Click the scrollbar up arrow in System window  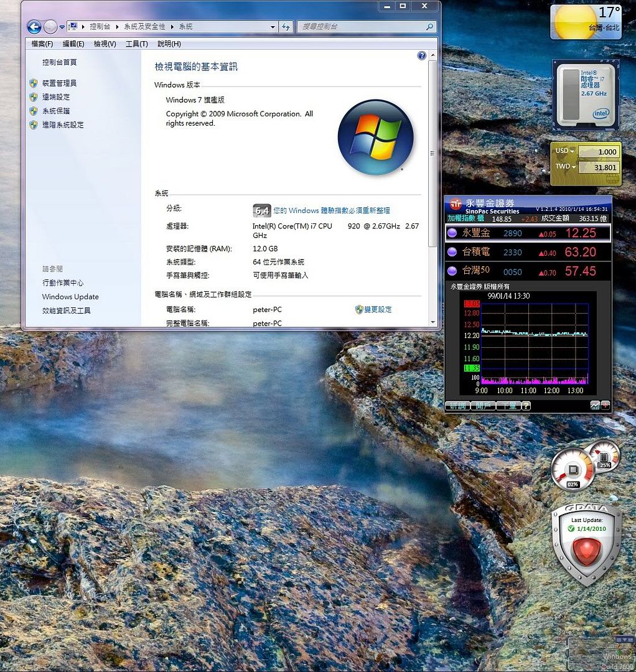(433, 55)
